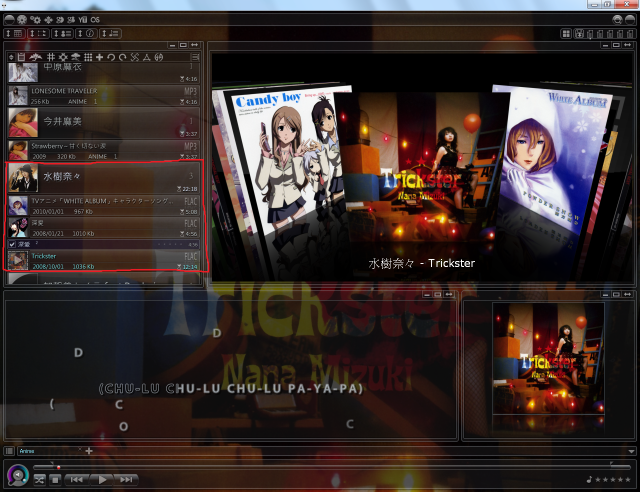Toggle shuffle playback mode
The image size is (640, 492).
[39, 480]
